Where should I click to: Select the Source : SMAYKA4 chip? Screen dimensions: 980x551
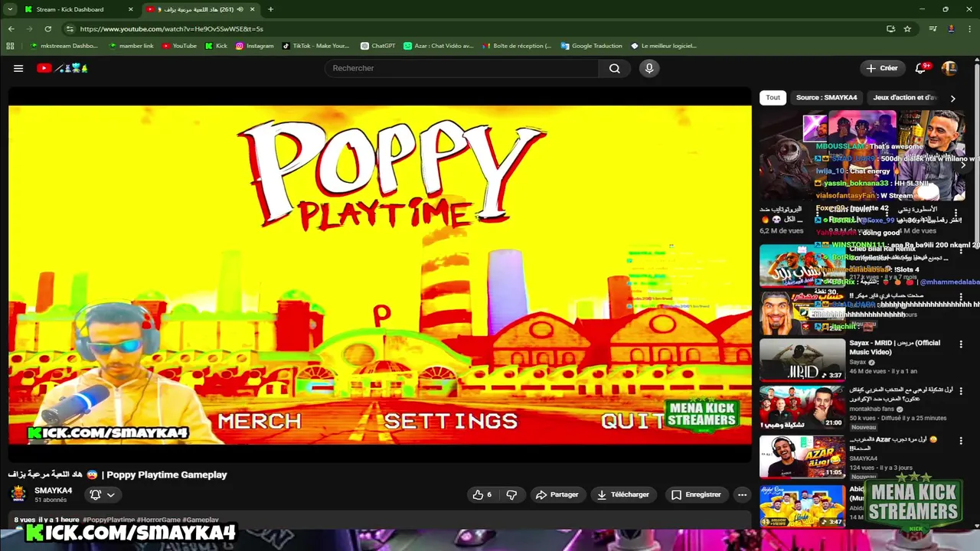tap(826, 98)
